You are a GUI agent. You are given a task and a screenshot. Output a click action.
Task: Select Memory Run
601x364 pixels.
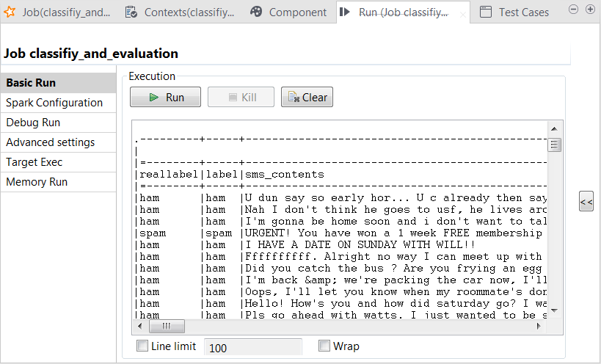coord(58,182)
